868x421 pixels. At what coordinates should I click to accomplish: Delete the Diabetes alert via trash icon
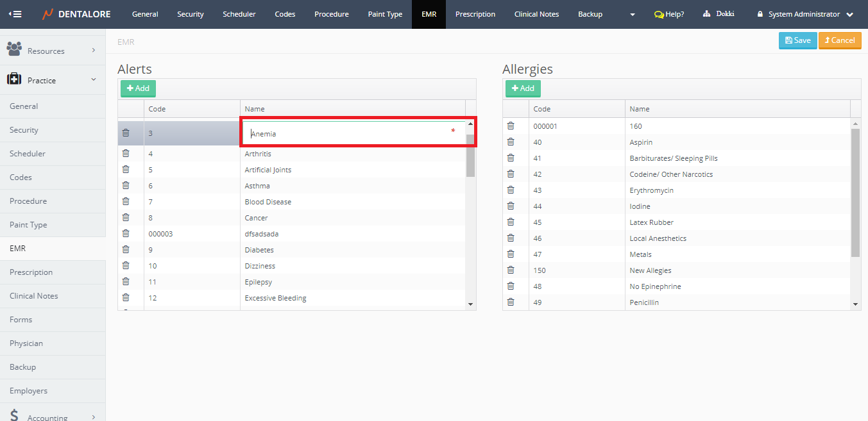(126, 249)
